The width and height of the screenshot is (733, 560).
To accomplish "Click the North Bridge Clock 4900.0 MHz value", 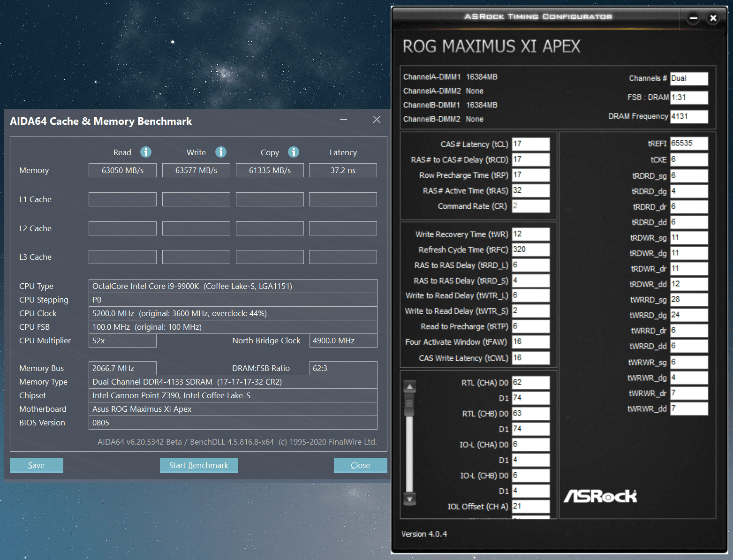I will [343, 341].
